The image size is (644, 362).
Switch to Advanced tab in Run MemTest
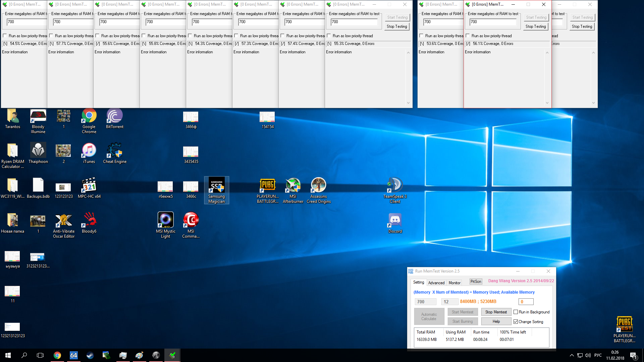click(436, 283)
